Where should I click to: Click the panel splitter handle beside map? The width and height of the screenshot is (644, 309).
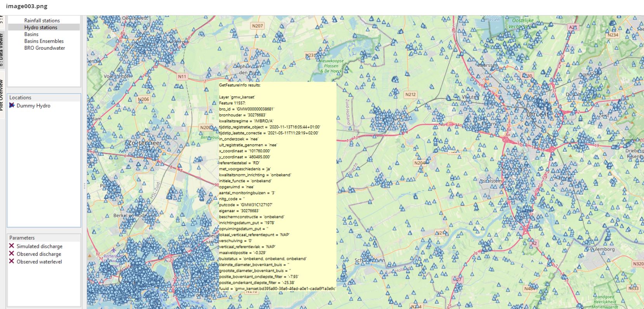pyautogui.click(x=84, y=186)
